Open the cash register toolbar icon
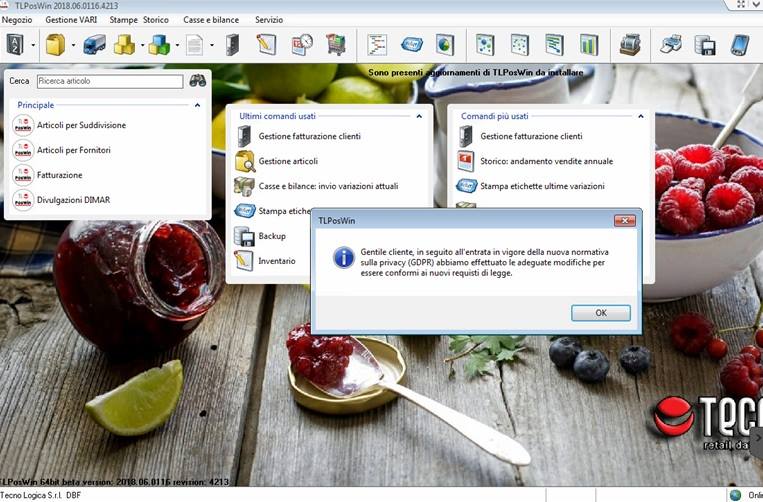Image resolution: width=763 pixels, height=502 pixels. tap(629, 45)
